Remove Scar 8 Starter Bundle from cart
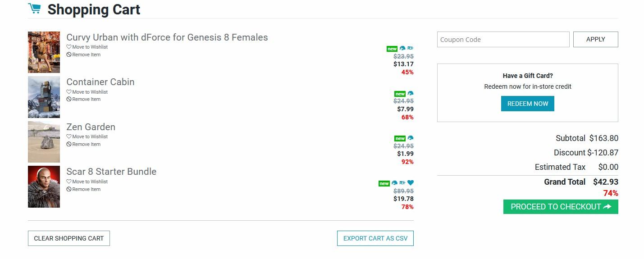 (x=86, y=189)
